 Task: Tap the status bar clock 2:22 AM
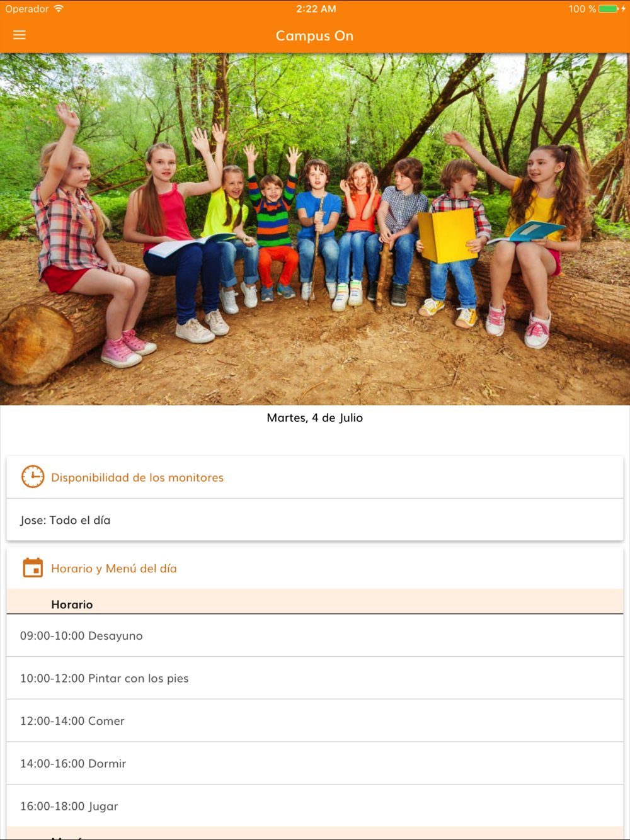point(316,9)
